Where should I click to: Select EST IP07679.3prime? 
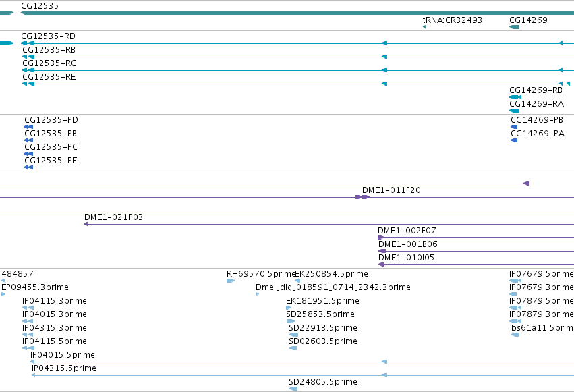coord(542,287)
